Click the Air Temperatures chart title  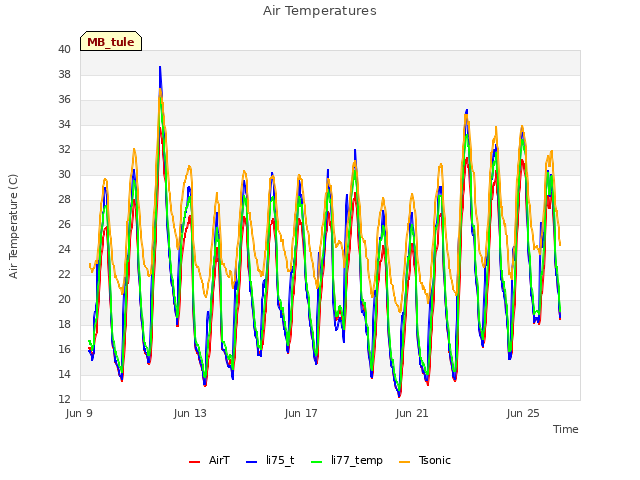[x=320, y=11]
